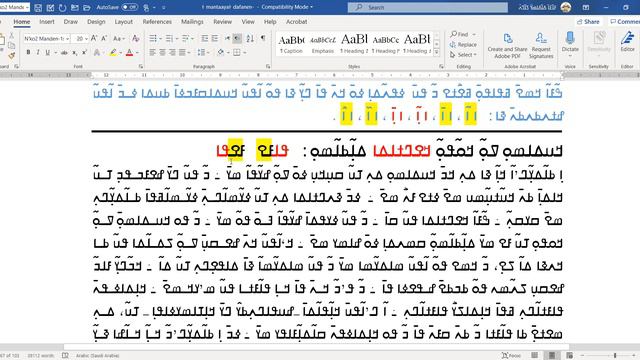640x360 pixels.
Task: Apply yellow text highlight color
Action: pyautogui.click(x=113, y=52)
